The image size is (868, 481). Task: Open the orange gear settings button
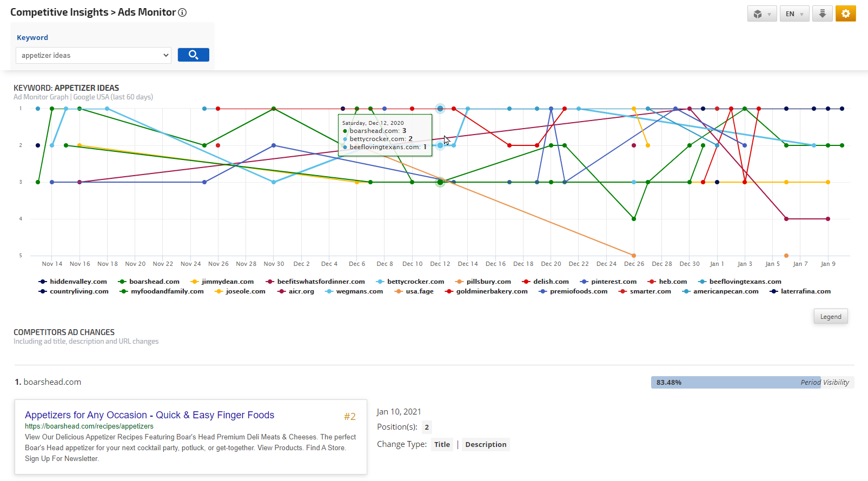point(845,14)
